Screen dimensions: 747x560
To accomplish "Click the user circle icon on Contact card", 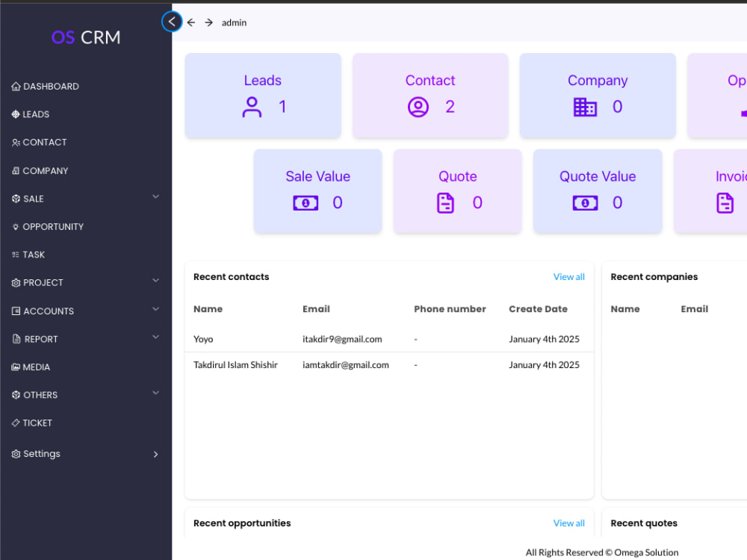I will coord(418,107).
